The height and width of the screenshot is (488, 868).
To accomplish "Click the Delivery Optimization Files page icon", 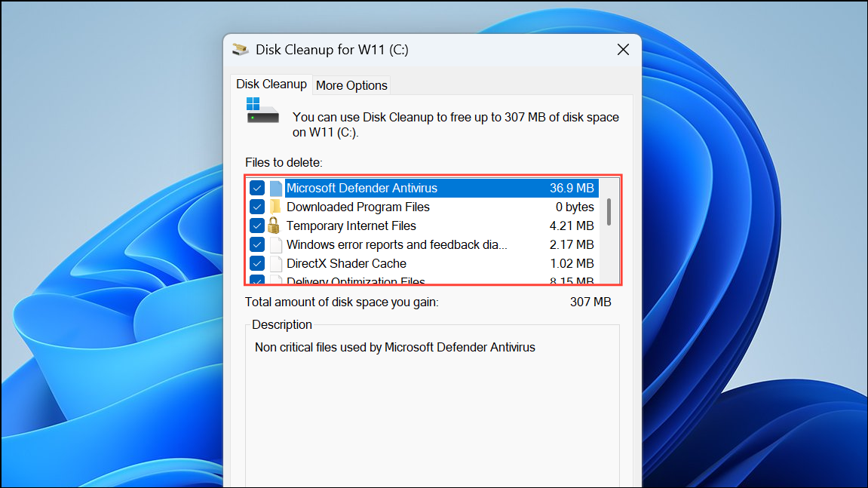I will [x=276, y=280].
